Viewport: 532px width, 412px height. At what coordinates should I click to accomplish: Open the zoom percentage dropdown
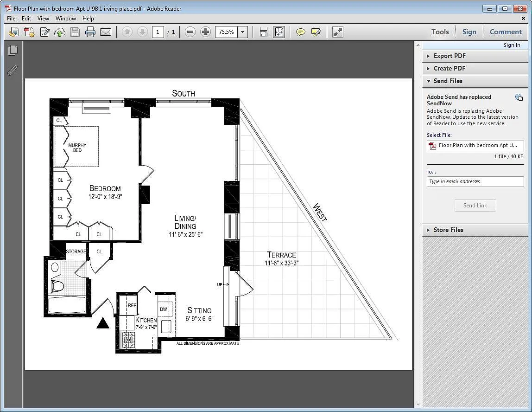click(243, 32)
